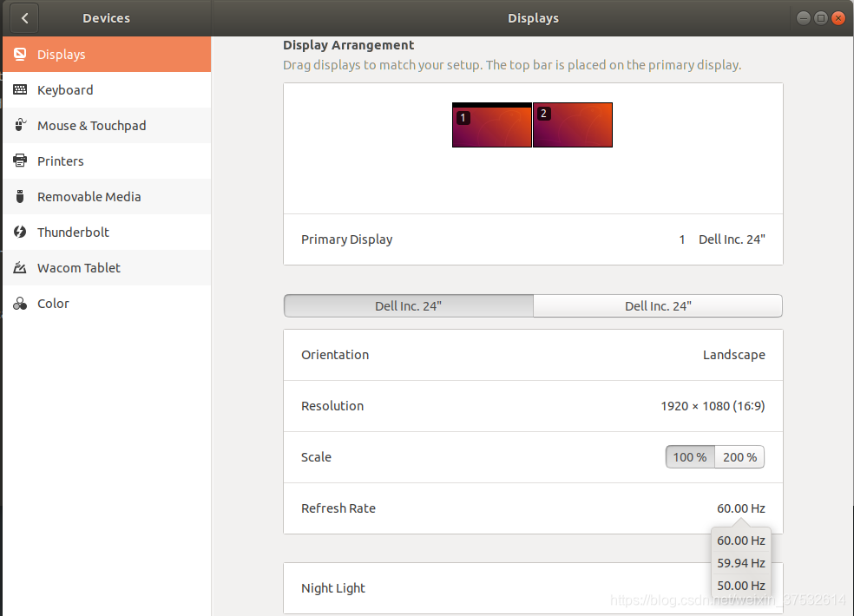This screenshot has height=616, width=854.
Task: Maximize the Displays settings window
Action: pos(821,18)
